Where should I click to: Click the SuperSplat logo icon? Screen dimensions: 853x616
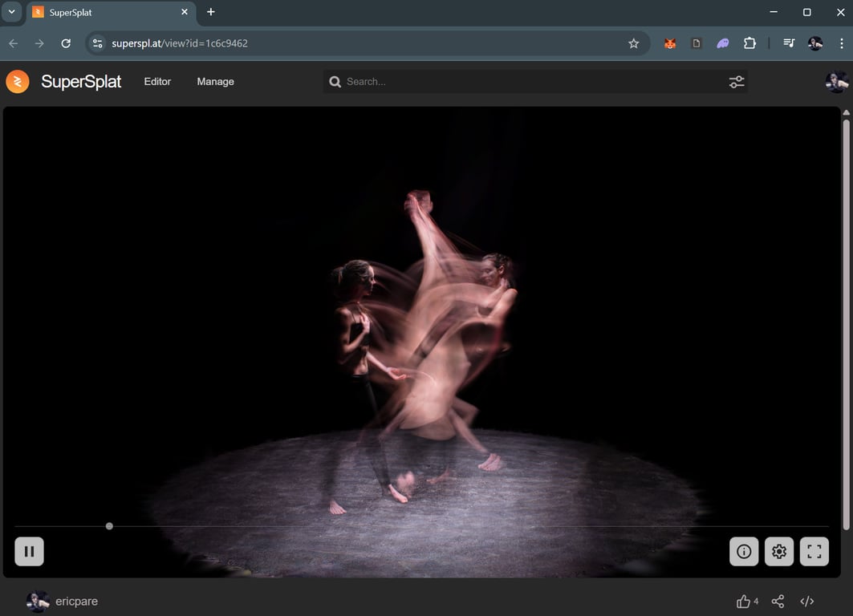tap(18, 81)
